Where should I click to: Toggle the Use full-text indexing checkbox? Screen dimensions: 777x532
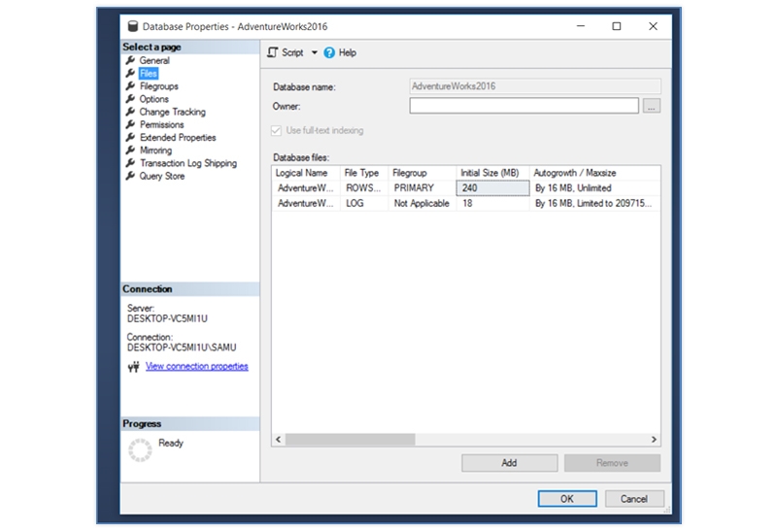[x=276, y=130]
